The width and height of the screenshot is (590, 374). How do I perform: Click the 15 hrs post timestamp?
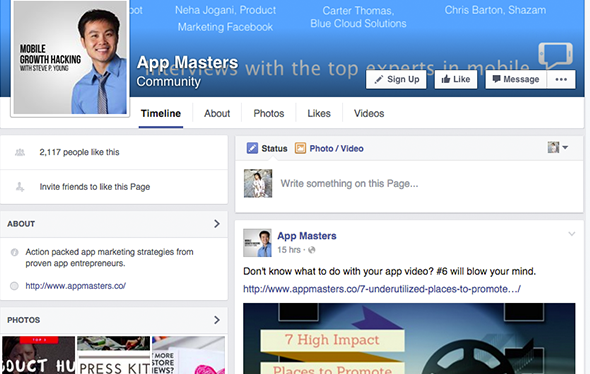[289, 250]
